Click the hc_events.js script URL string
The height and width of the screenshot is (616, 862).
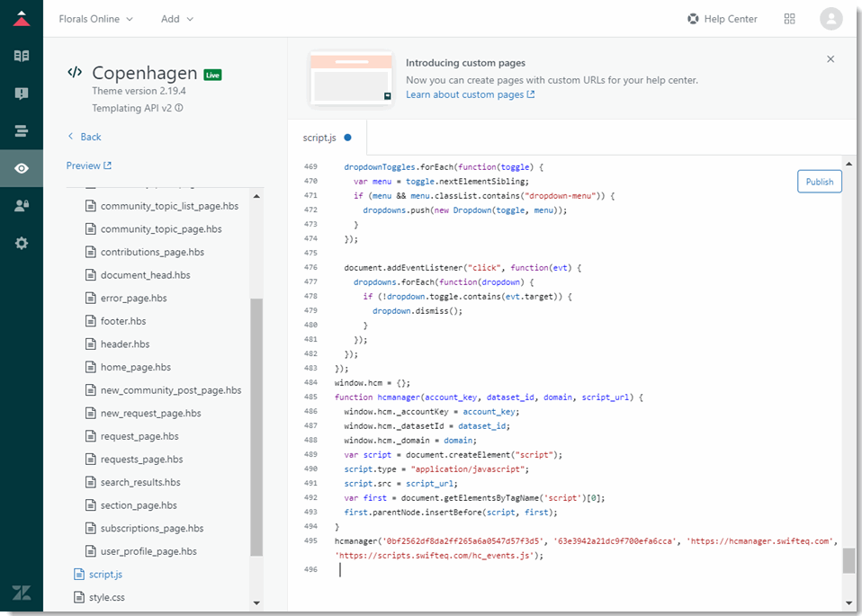point(434,556)
